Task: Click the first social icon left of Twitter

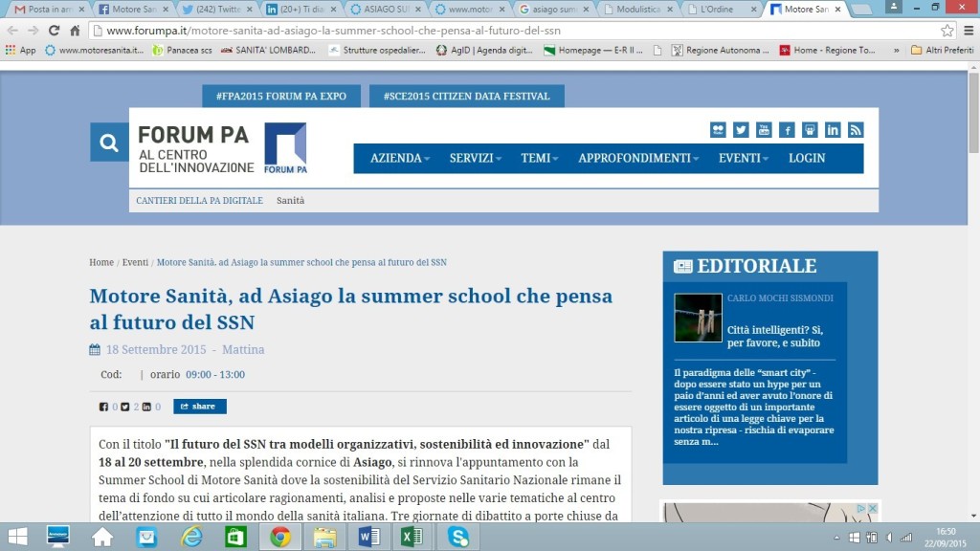Action: tap(718, 130)
